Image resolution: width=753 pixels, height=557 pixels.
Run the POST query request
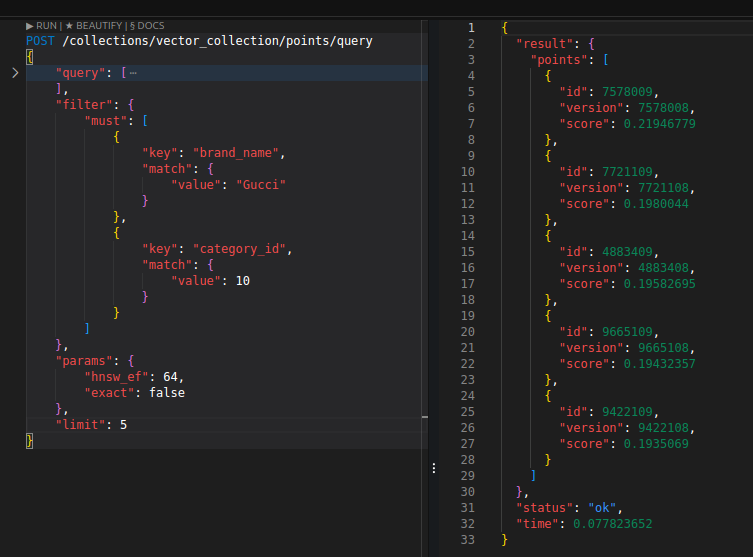click(43, 25)
